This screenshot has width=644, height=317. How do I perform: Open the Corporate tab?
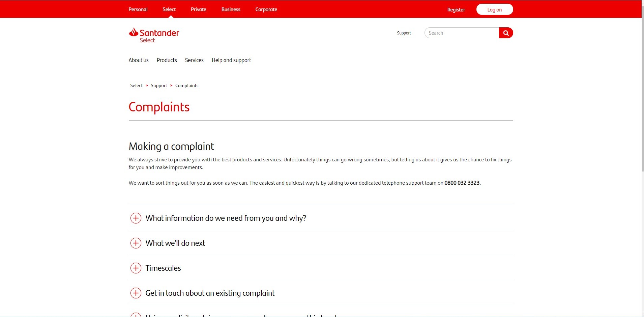(266, 9)
